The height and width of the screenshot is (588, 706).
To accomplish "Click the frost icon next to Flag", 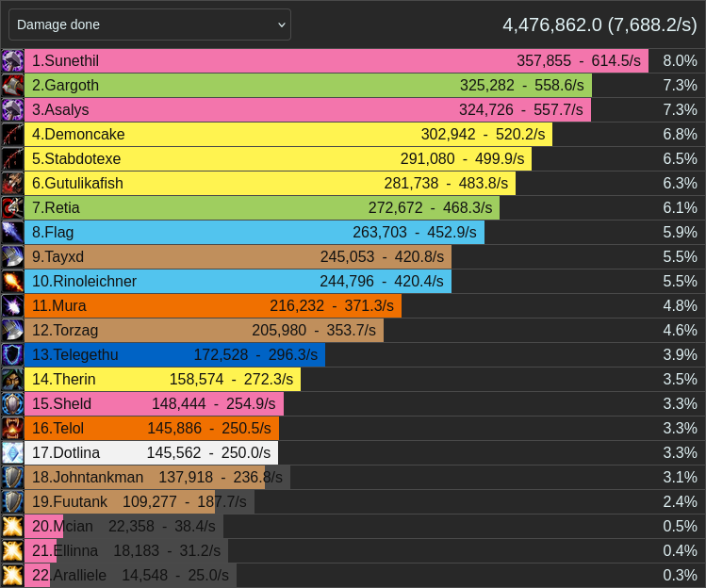I will [12, 233].
